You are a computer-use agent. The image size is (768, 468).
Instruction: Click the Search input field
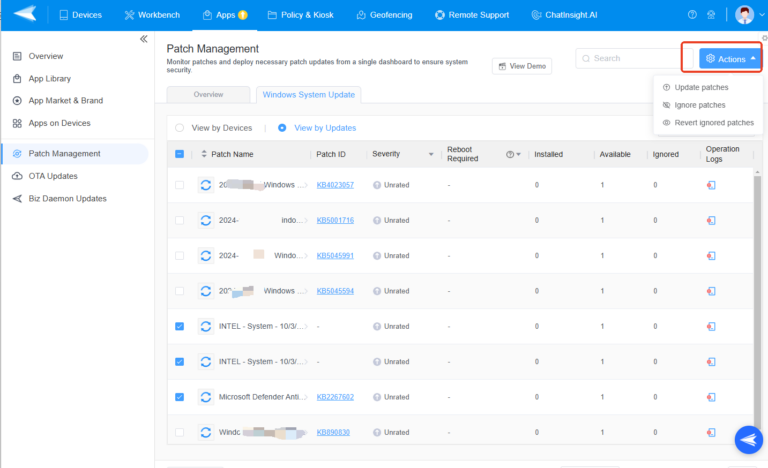point(633,59)
